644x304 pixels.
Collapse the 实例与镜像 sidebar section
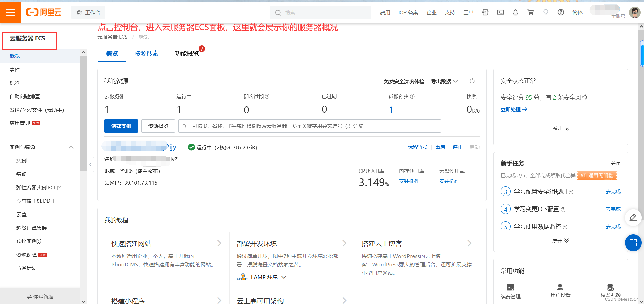[71, 147]
